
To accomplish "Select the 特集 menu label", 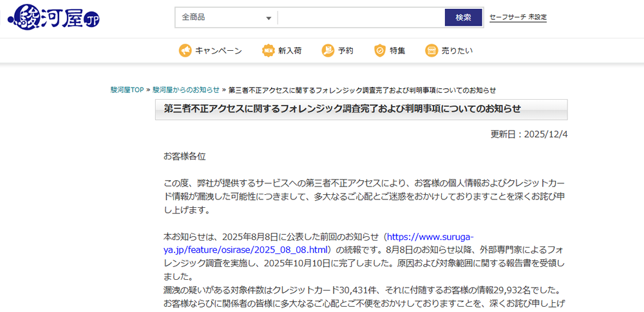I will (397, 51).
